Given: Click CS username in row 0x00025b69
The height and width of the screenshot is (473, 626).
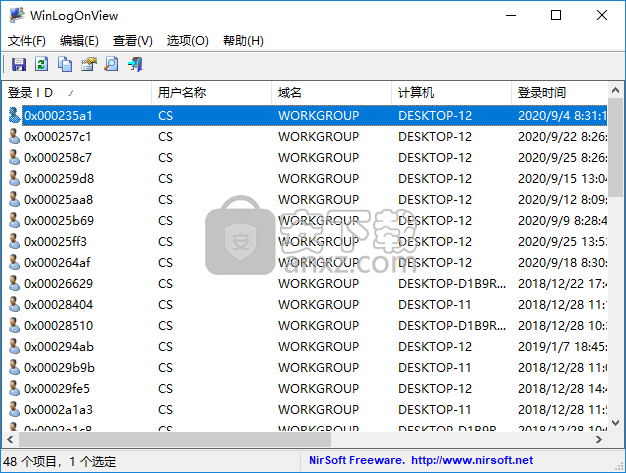Looking at the screenshot, I should pyautogui.click(x=165, y=220).
